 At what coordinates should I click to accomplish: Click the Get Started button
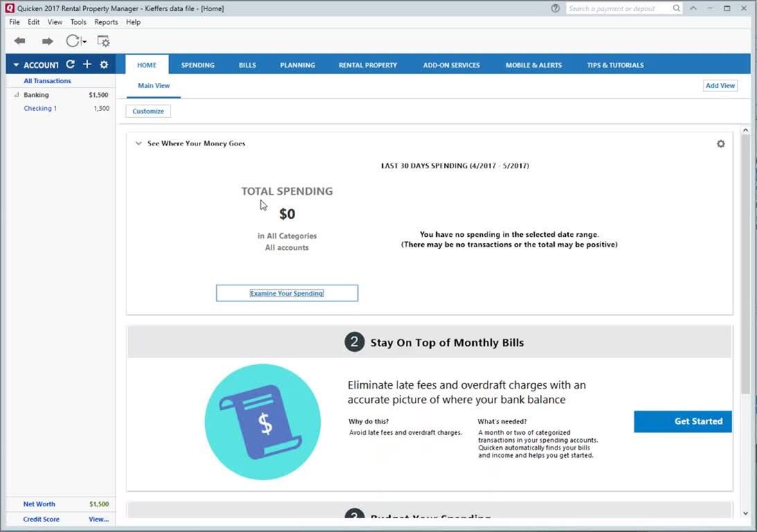(682, 421)
